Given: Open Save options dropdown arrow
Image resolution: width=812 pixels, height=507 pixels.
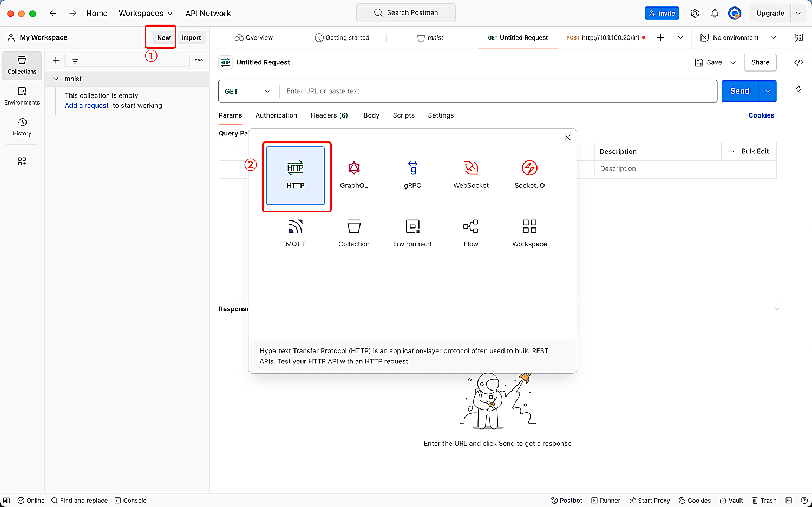Looking at the screenshot, I should point(733,62).
